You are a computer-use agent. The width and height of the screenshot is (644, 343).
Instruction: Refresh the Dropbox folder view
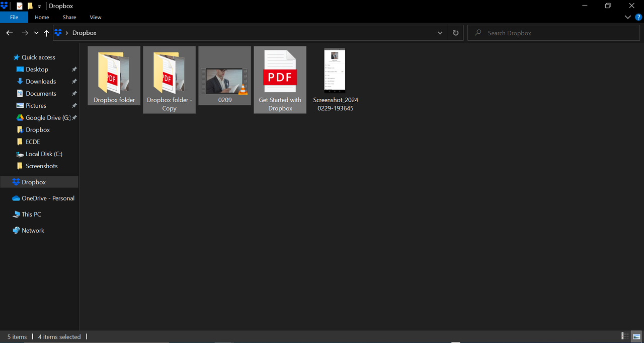(456, 33)
